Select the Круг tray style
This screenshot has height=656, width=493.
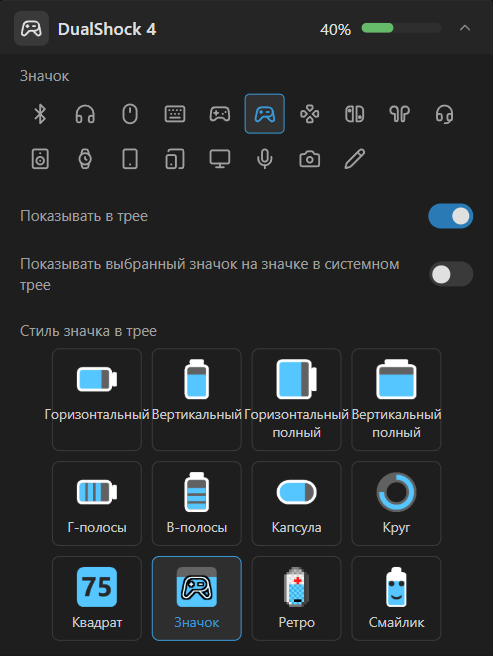[396, 504]
